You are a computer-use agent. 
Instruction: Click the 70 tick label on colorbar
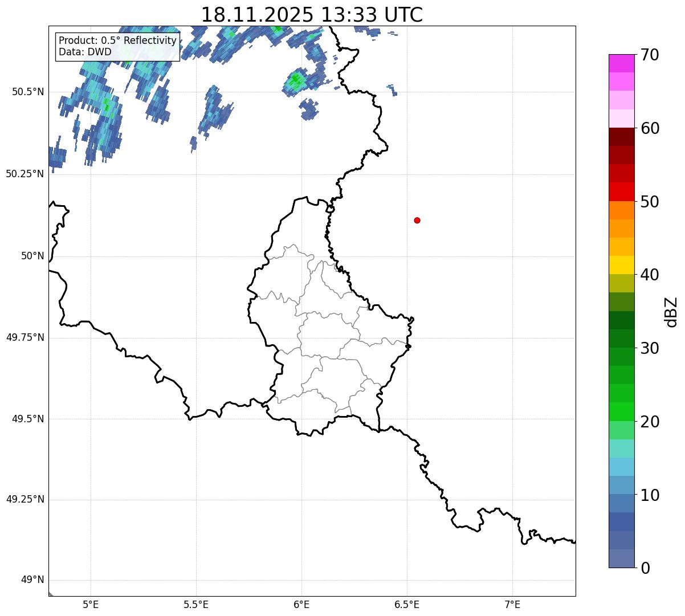pos(649,55)
